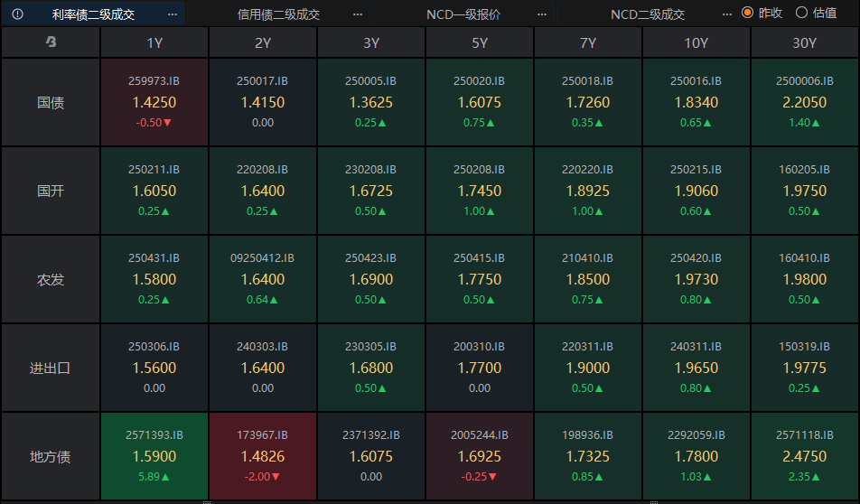Click the ellipsis next to NCD二级成交
Screen dimensions: 860x504
[727, 14]
